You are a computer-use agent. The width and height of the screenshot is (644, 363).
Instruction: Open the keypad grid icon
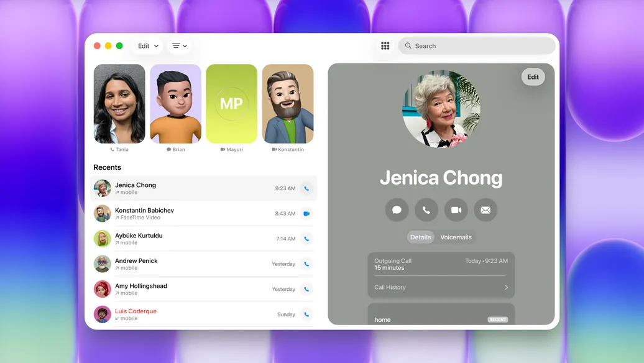point(385,46)
